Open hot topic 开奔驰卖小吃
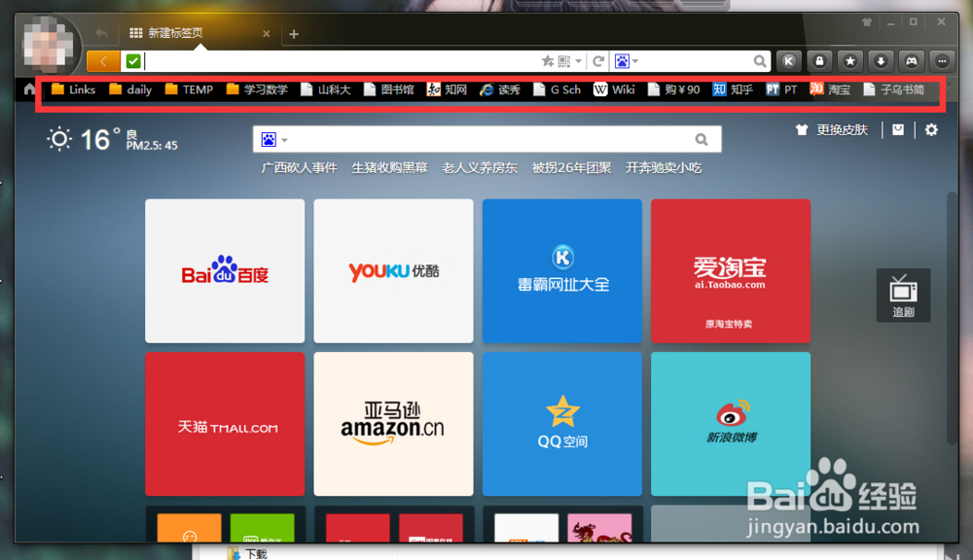Screen dimensions: 973x560 pyautogui.click(x=664, y=167)
